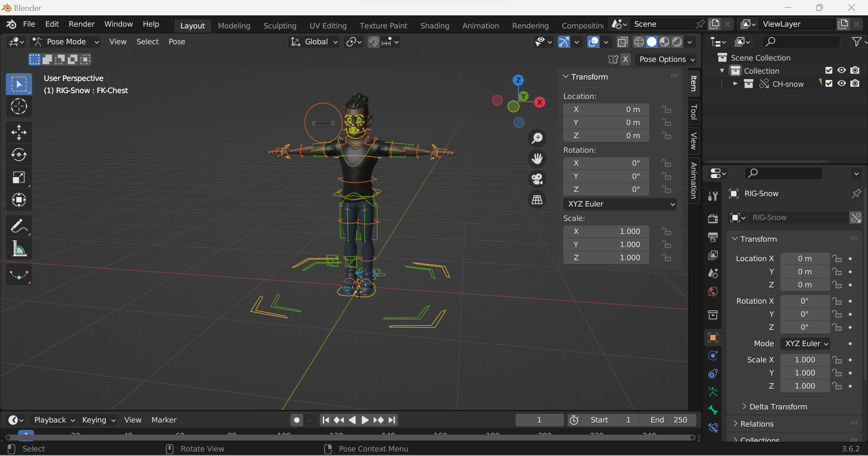Switch perspective/orthographic grid icon
This screenshot has width=868, height=456.
pos(537,200)
